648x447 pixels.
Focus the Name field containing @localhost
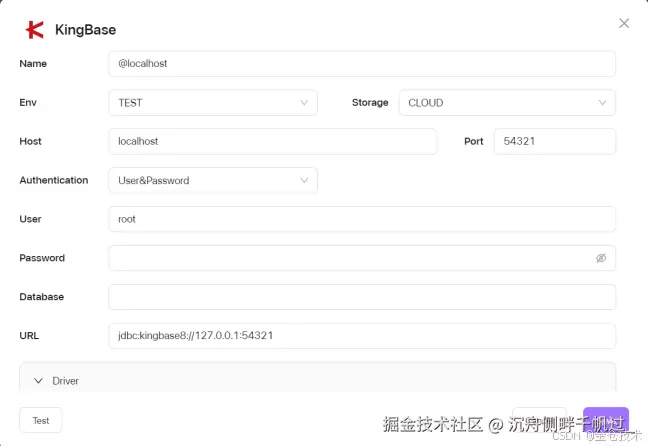pyautogui.click(x=362, y=64)
